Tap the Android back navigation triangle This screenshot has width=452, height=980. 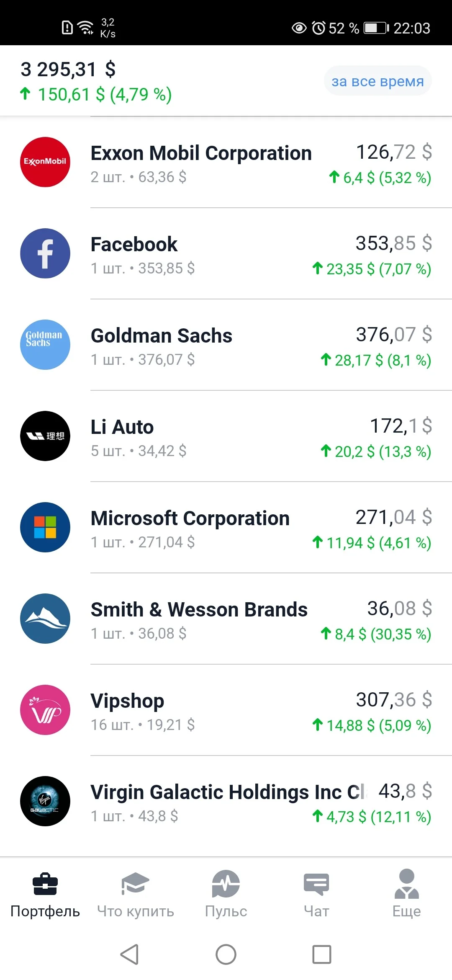[130, 955]
